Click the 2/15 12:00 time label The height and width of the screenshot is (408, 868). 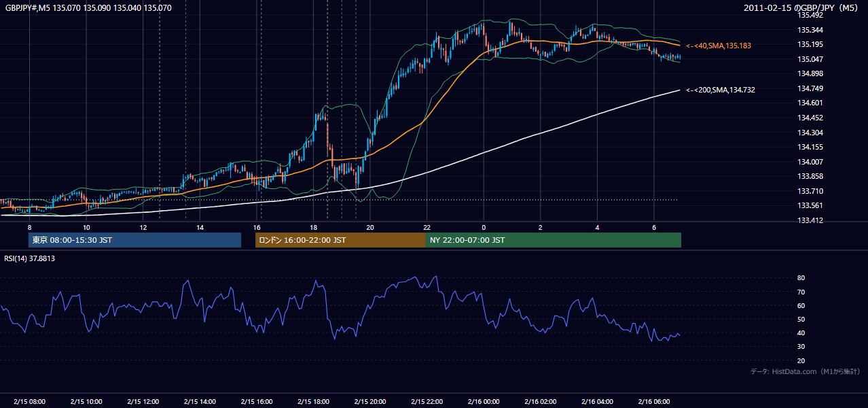pyautogui.click(x=143, y=401)
